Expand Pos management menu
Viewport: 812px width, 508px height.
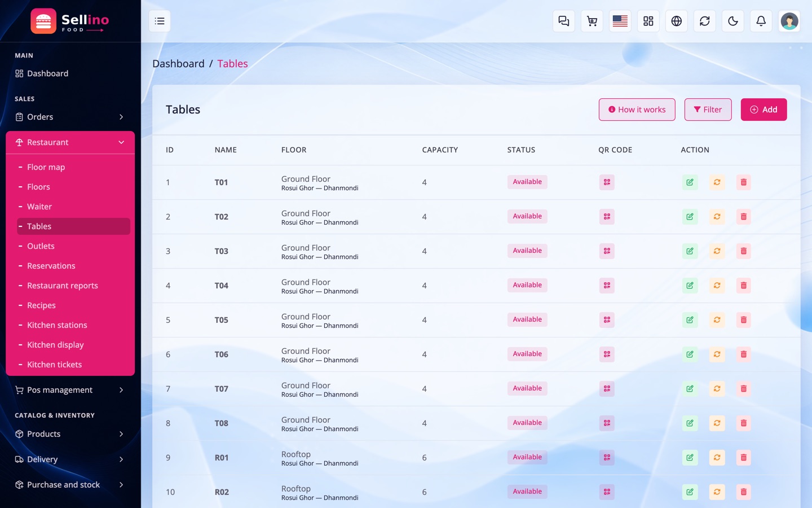point(70,390)
